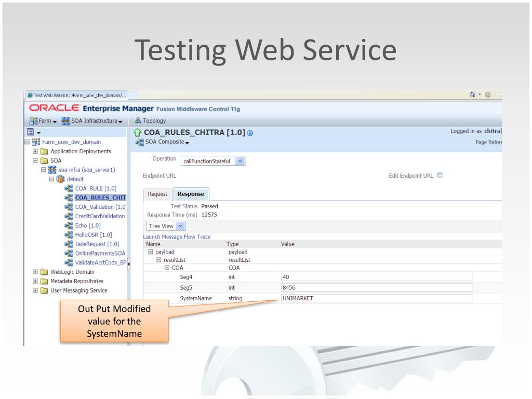Click the WebLogic Domain folder icon
The image size is (532, 399).
(44, 272)
